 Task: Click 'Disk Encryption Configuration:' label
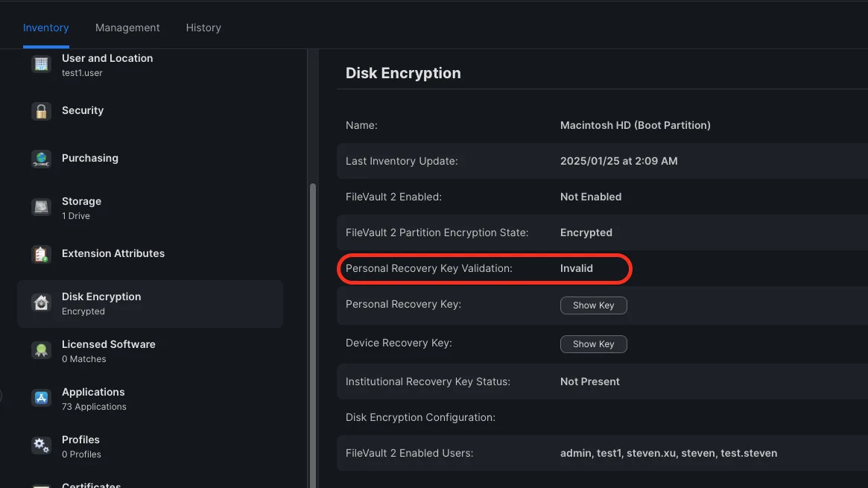pos(420,417)
